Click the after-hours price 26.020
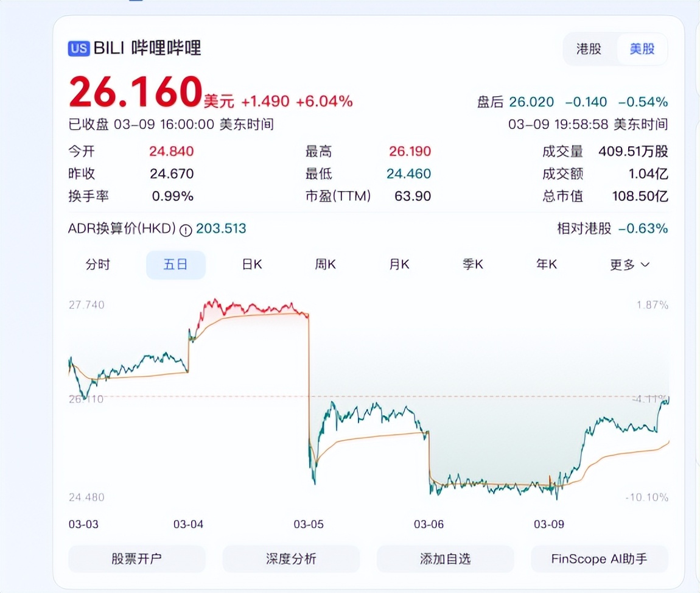This screenshot has height=593, width=700. coord(532,102)
